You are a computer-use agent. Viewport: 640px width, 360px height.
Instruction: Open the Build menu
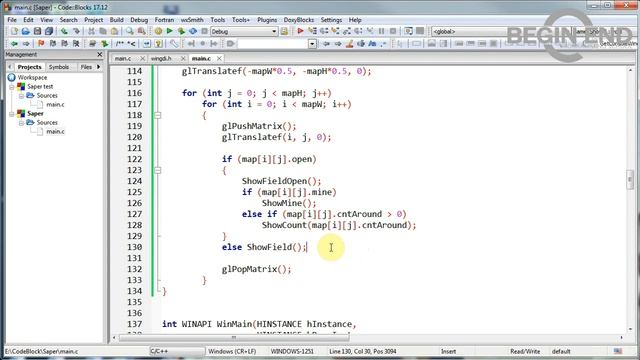tap(116, 20)
